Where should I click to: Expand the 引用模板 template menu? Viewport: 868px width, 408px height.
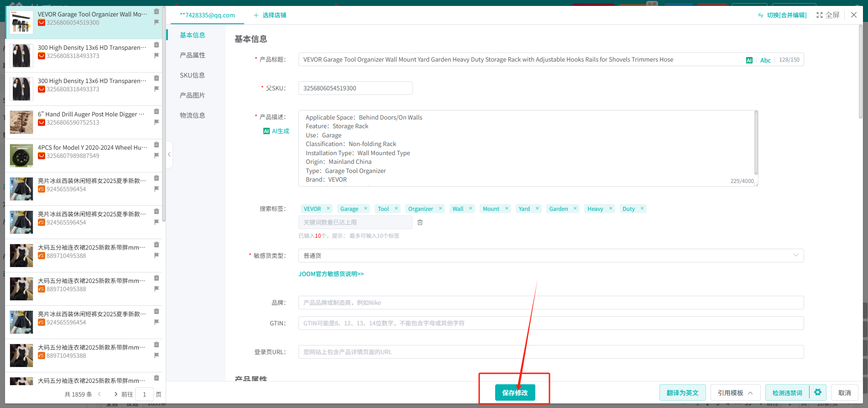[x=735, y=393]
